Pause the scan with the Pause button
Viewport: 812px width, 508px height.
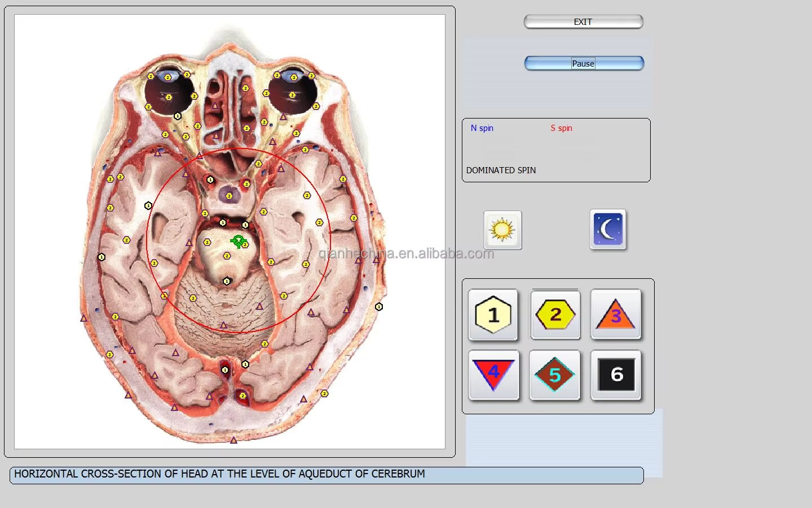584,64
